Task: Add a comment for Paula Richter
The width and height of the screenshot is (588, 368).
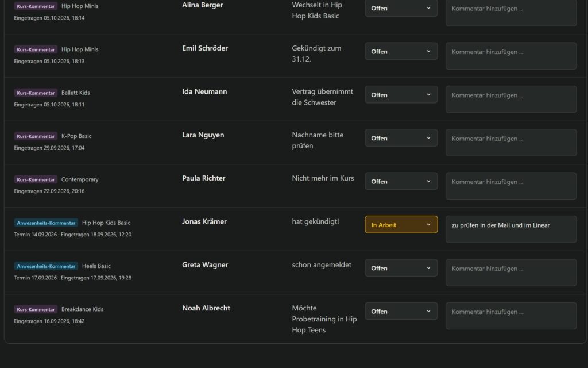Action: (x=510, y=186)
